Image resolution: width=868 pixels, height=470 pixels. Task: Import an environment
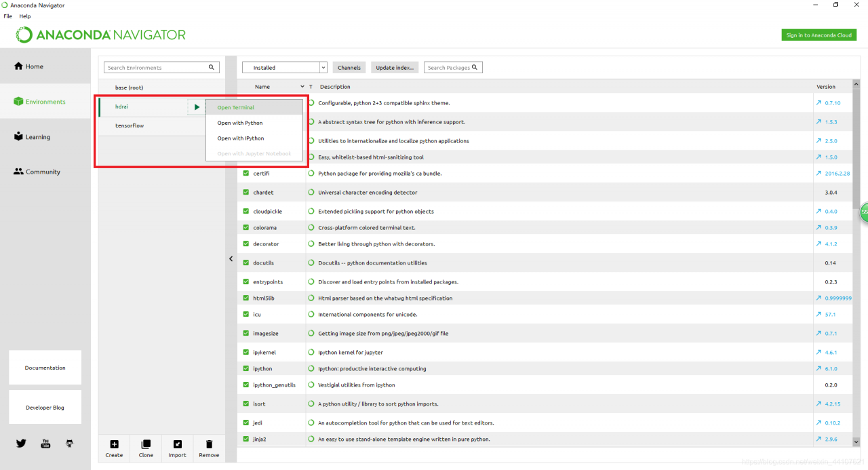[x=177, y=448]
